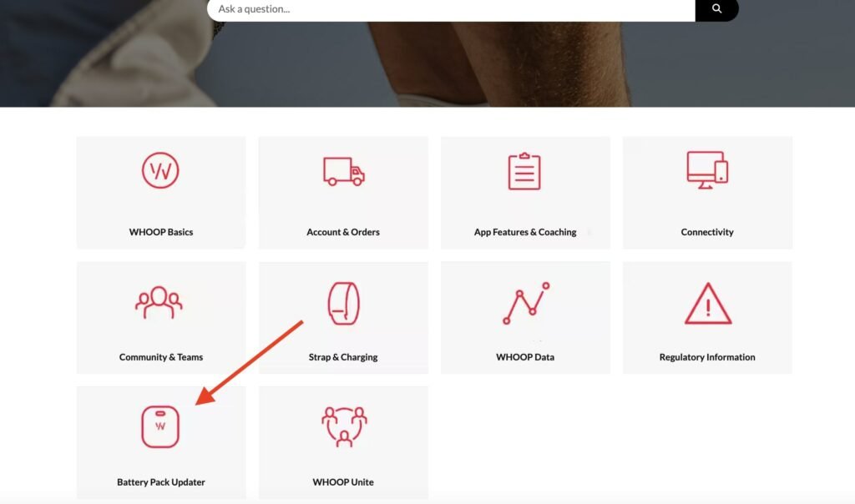Open the WHOOP Basics label link
Viewport: 855px width, 504px height.
[161, 232]
